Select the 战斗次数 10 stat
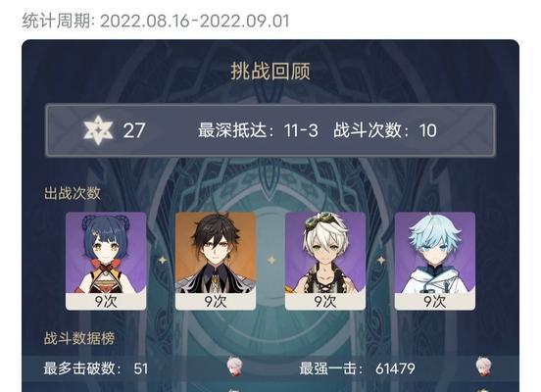The image size is (541, 392). (385, 130)
